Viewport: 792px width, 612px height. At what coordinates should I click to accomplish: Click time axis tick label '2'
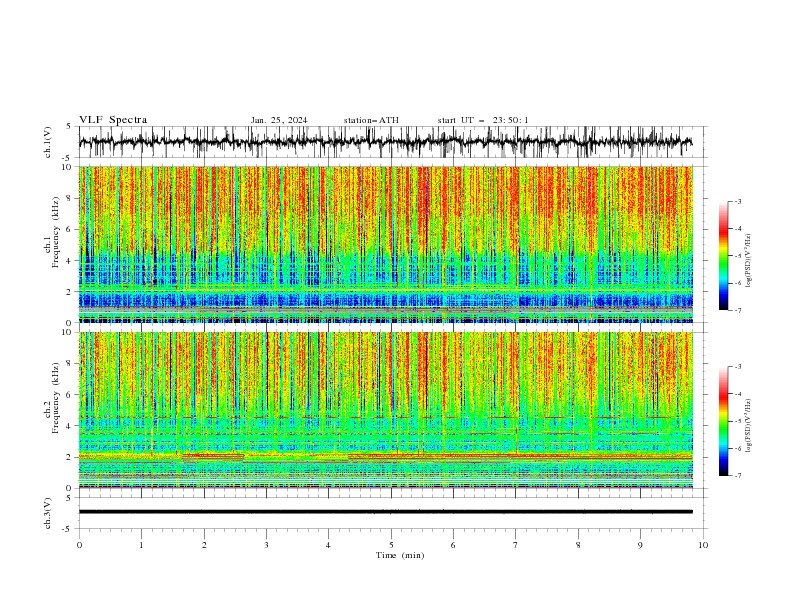(x=204, y=545)
